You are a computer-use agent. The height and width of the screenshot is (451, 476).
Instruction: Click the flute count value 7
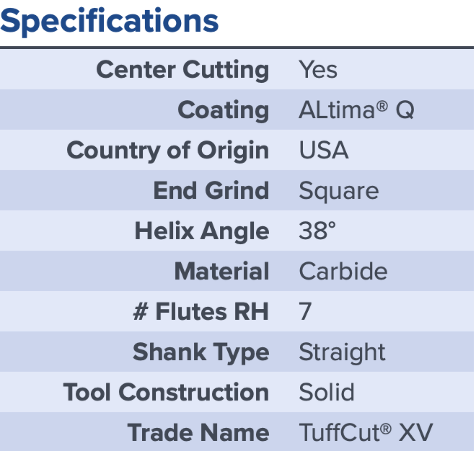tap(305, 312)
